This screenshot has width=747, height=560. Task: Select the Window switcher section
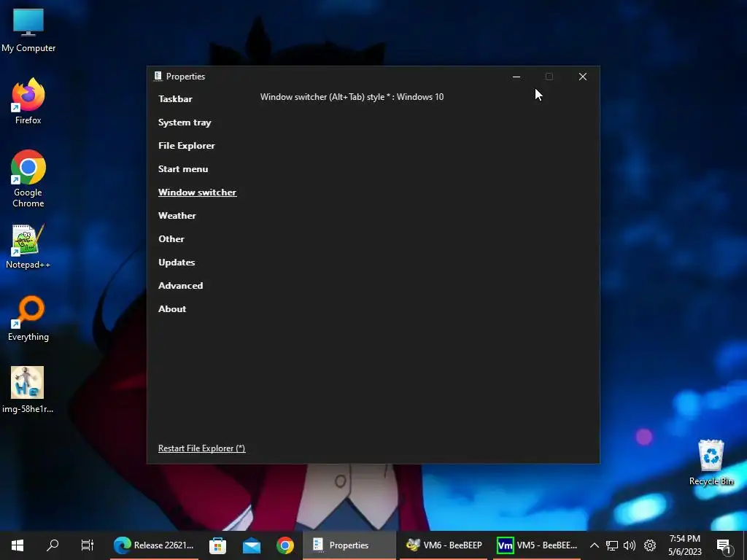pyautogui.click(x=197, y=192)
